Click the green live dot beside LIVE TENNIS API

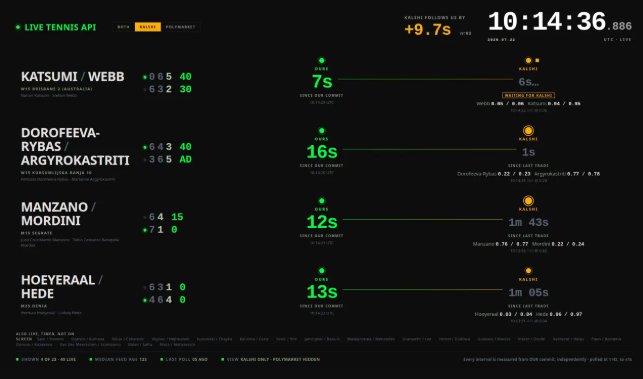(x=18, y=27)
